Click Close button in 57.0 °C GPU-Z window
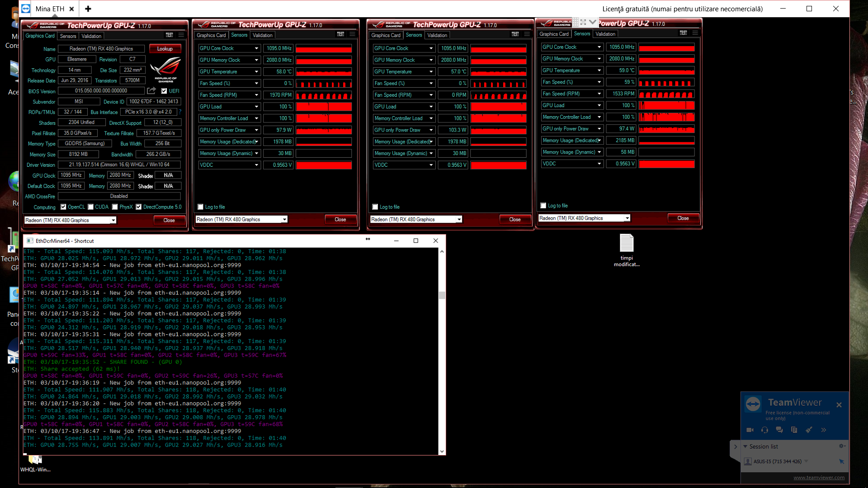Screen dimensions: 868x488 click(515, 219)
